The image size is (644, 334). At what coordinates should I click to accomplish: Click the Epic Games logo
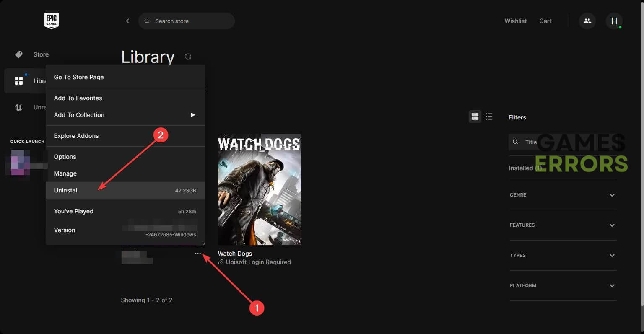[x=51, y=20]
